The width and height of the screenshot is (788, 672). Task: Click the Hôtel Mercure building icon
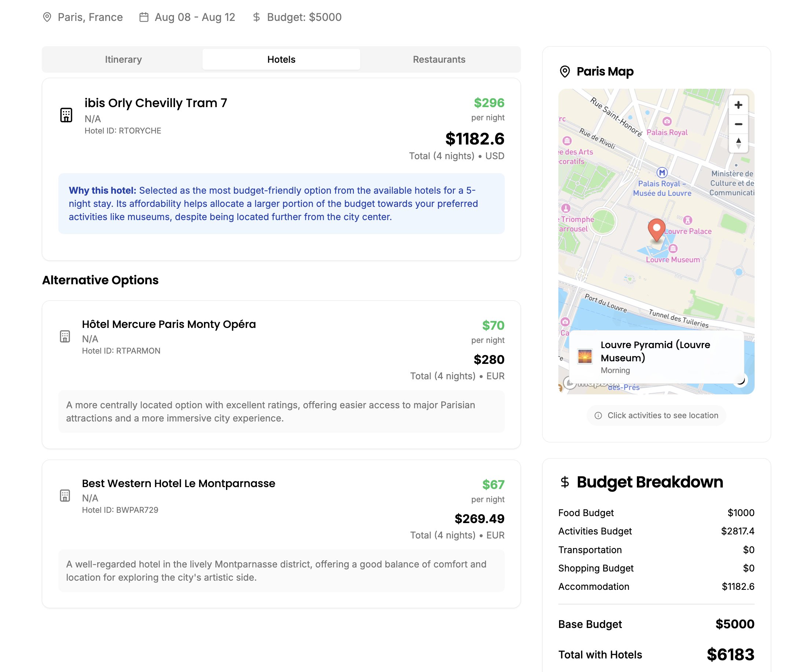[x=65, y=336]
